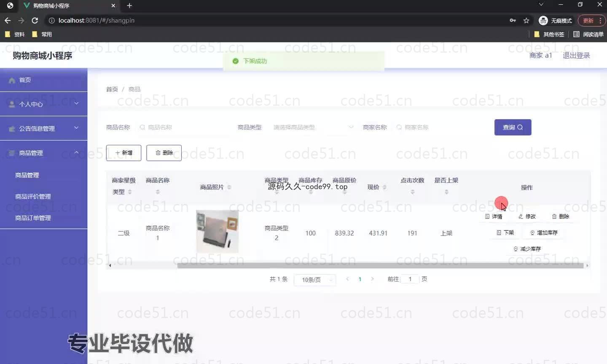Click the 二级 star level cell

[124, 233]
